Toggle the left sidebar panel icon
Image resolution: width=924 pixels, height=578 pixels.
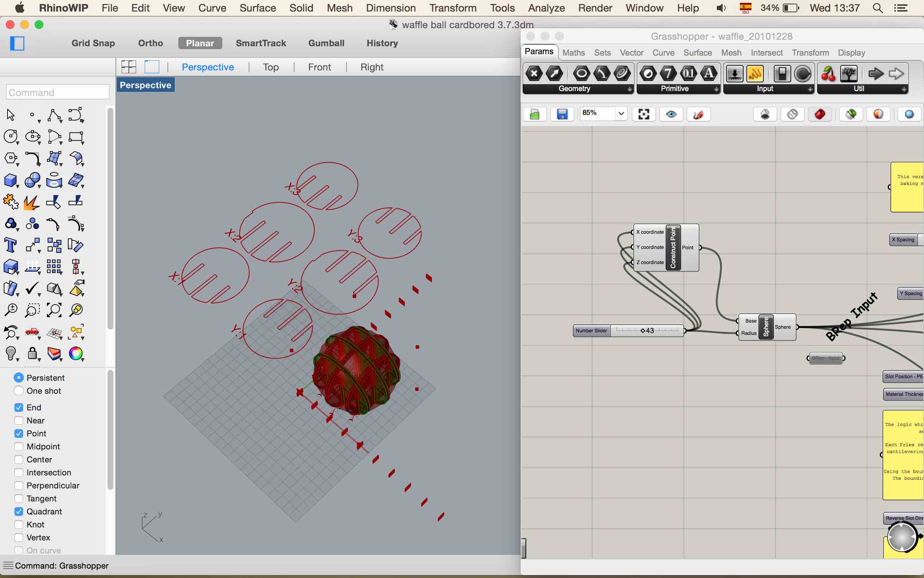click(x=17, y=43)
